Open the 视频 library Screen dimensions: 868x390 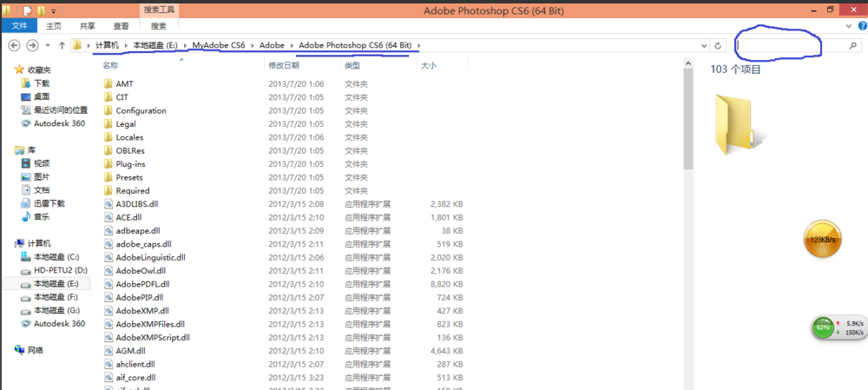(x=36, y=163)
